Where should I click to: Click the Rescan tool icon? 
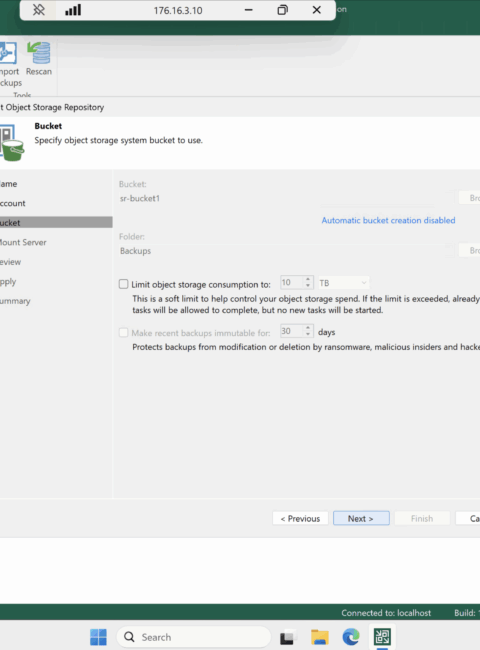tap(39, 53)
